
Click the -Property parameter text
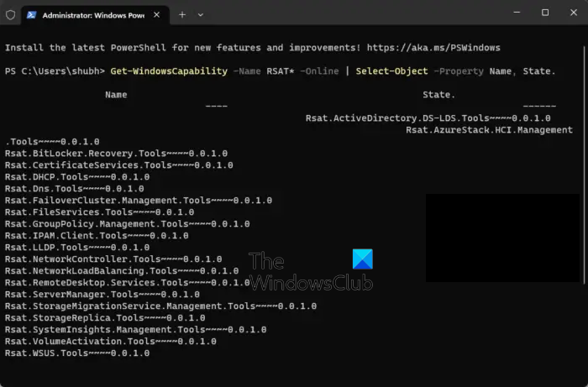[459, 71]
